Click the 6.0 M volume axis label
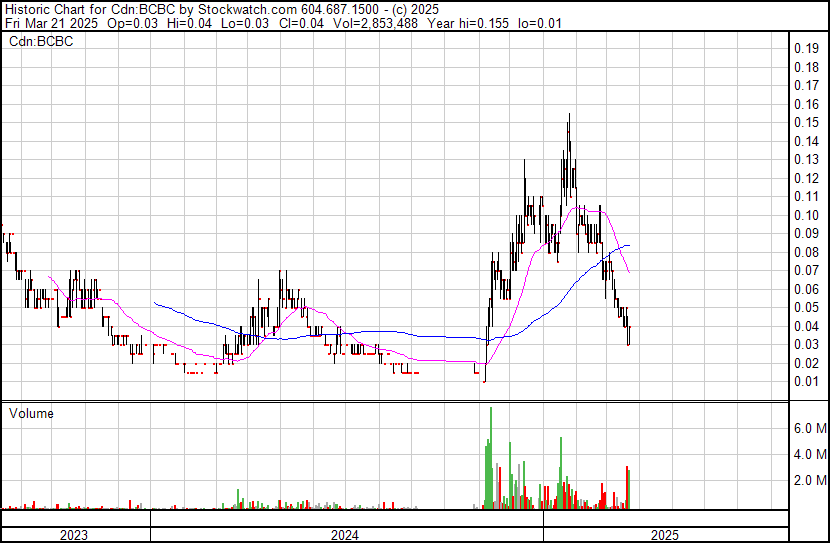 pyautogui.click(x=810, y=428)
